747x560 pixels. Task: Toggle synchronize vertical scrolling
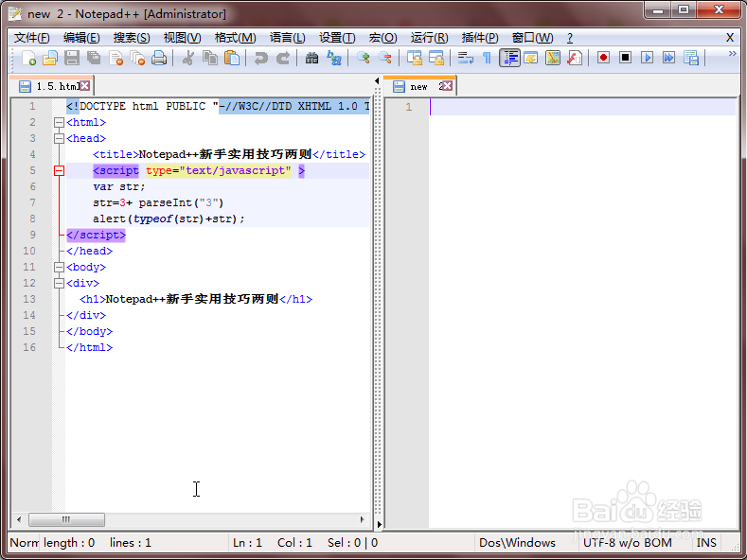coord(414,58)
